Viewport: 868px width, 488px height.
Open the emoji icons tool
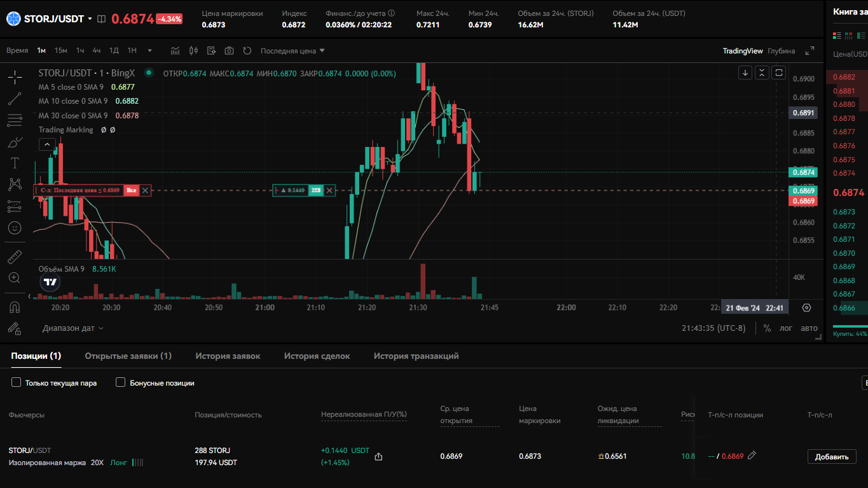point(15,227)
